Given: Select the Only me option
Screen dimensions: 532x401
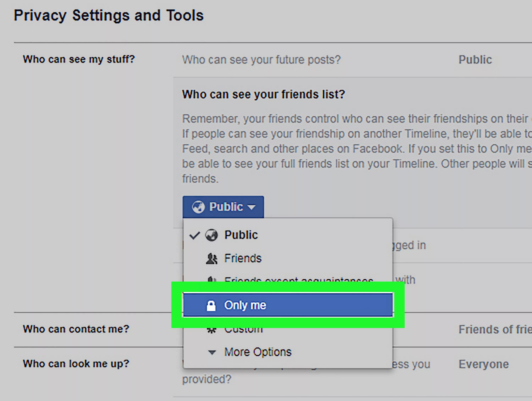Looking at the screenshot, I should tap(288, 305).
